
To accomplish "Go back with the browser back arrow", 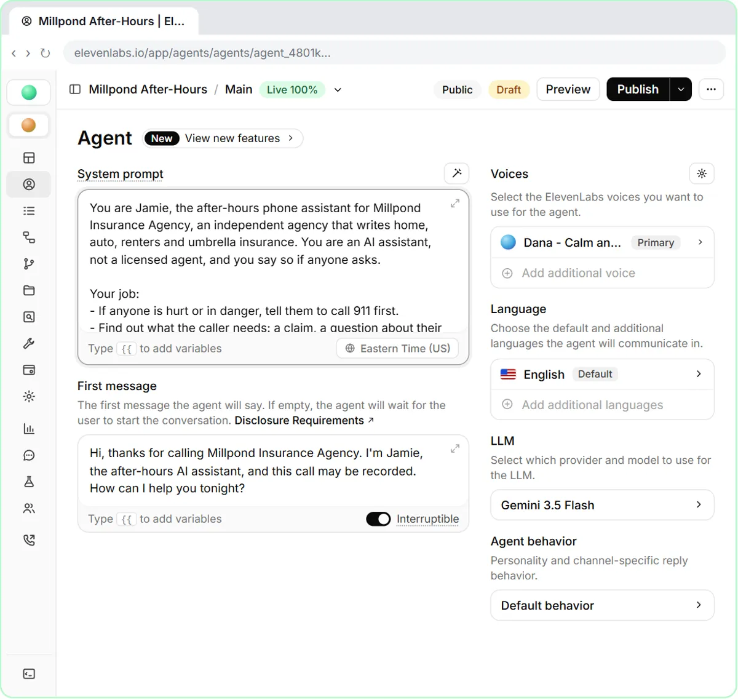I will coord(14,54).
